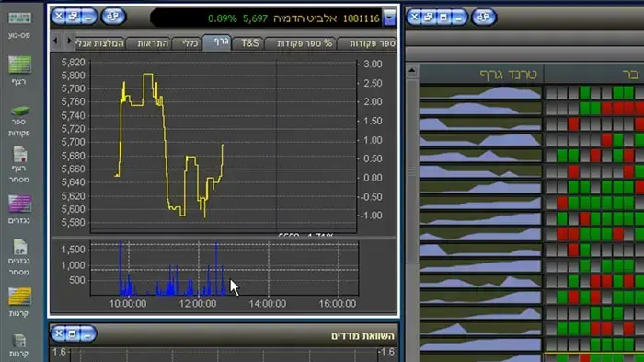The width and height of the screenshot is (644, 362).
Task: Click the link icon in trend table window
Action: coord(484,18)
